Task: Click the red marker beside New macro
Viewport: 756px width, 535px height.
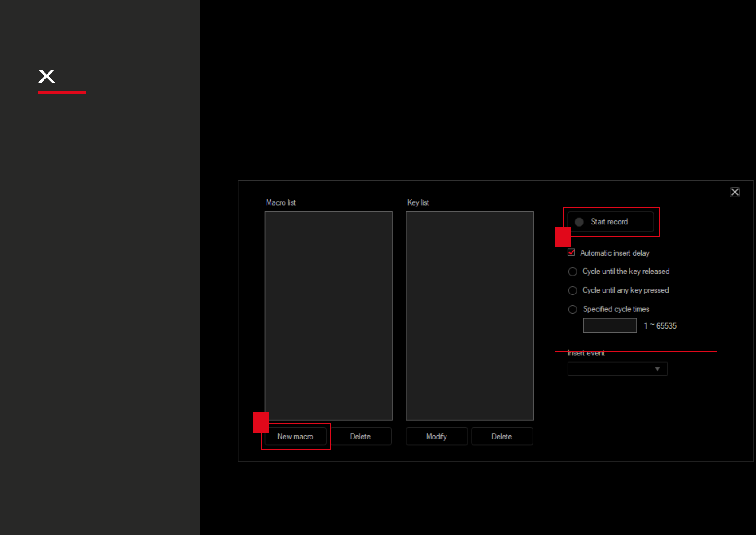Action: pyautogui.click(x=261, y=422)
